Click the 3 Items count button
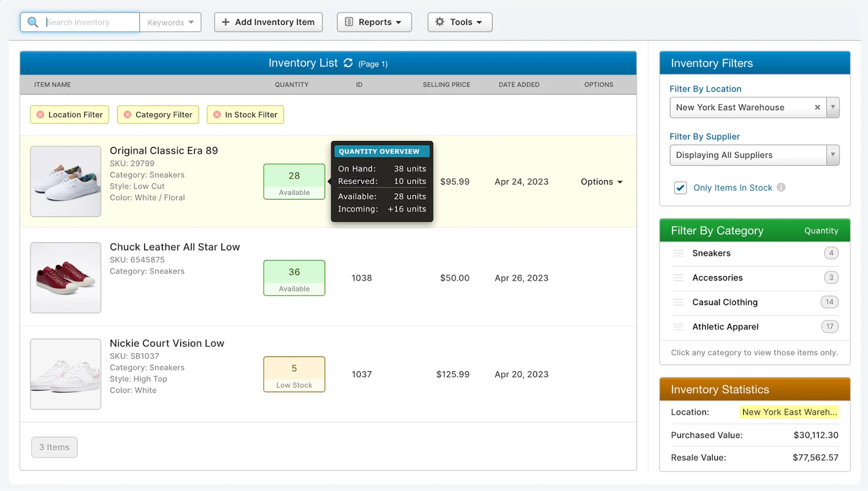 [54, 447]
